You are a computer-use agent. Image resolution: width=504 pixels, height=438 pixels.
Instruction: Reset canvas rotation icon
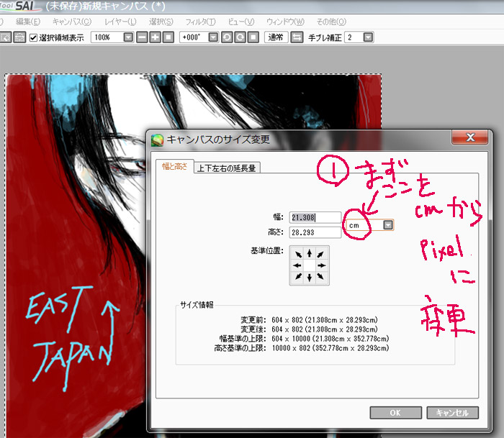click(x=253, y=37)
